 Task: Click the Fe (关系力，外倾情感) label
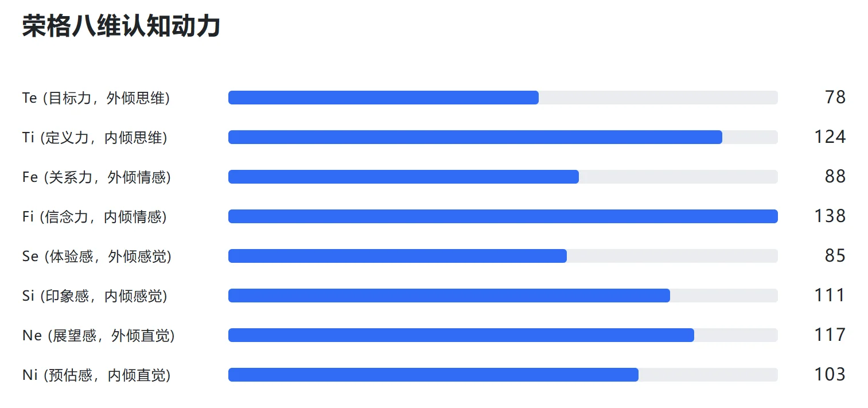point(96,177)
